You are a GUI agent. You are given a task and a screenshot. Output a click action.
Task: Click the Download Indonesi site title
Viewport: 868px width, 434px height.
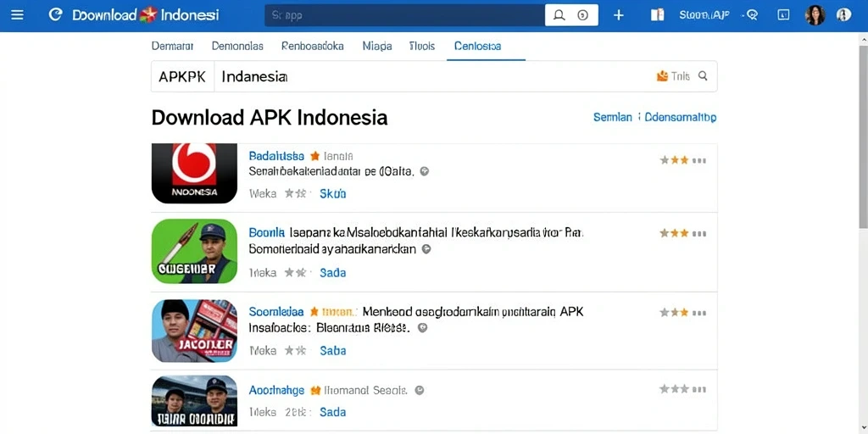(x=145, y=15)
